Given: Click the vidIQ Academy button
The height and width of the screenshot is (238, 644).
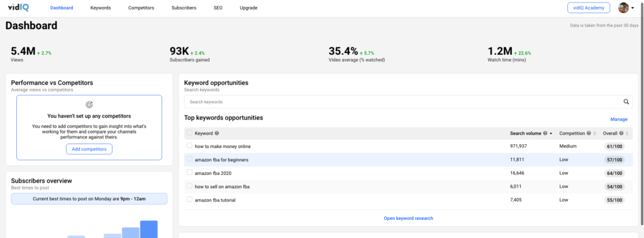Looking at the screenshot, I should 589,8.
